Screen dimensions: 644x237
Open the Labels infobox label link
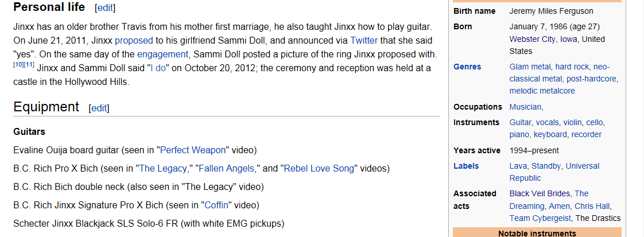point(466,166)
